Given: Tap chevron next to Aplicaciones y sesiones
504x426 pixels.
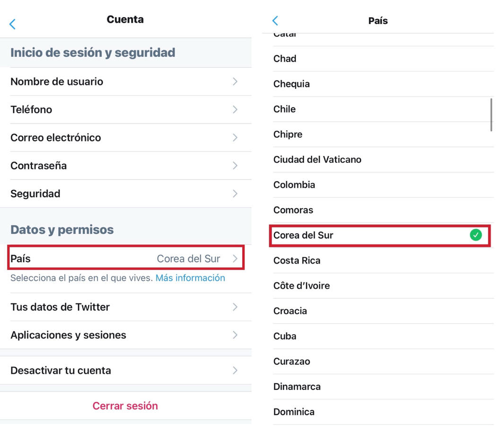Looking at the screenshot, I should (235, 335).
